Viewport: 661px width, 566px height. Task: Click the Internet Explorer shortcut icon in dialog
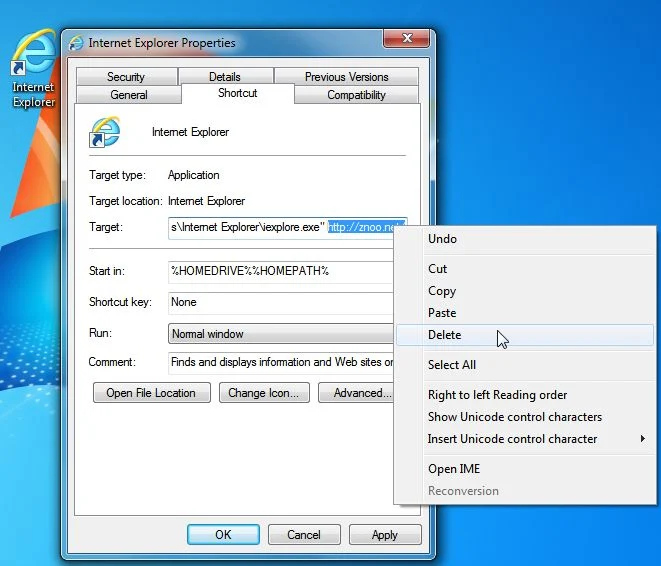(x=104, y=132)
